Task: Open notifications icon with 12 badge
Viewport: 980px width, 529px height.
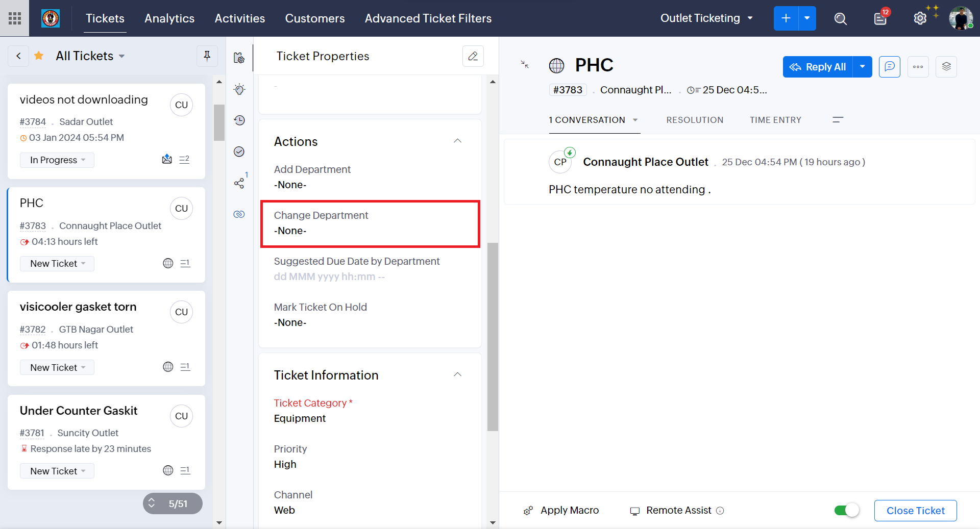Action: point(880,19)
